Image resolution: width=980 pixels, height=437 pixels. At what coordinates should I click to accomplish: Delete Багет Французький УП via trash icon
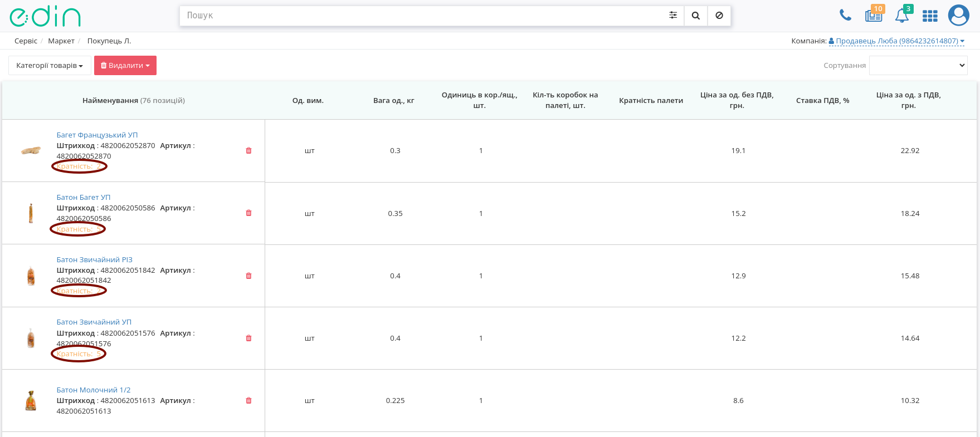(248, 150)
